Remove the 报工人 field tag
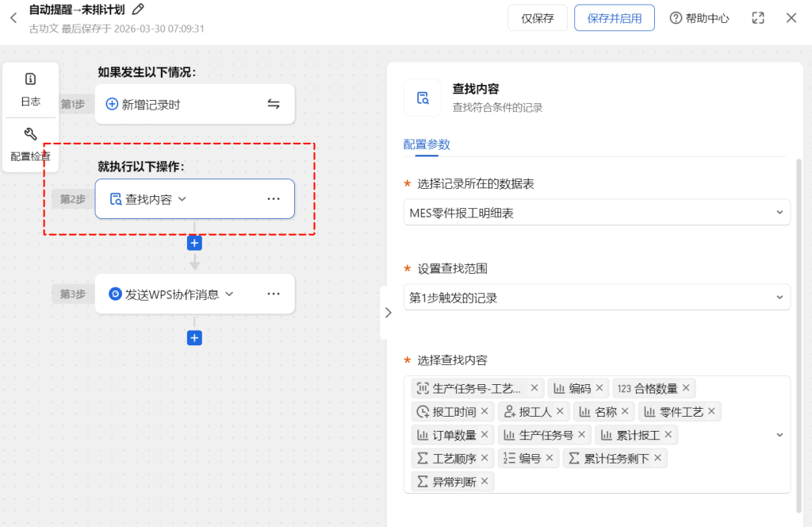812x527 pixels. click(x=560, y=411)
